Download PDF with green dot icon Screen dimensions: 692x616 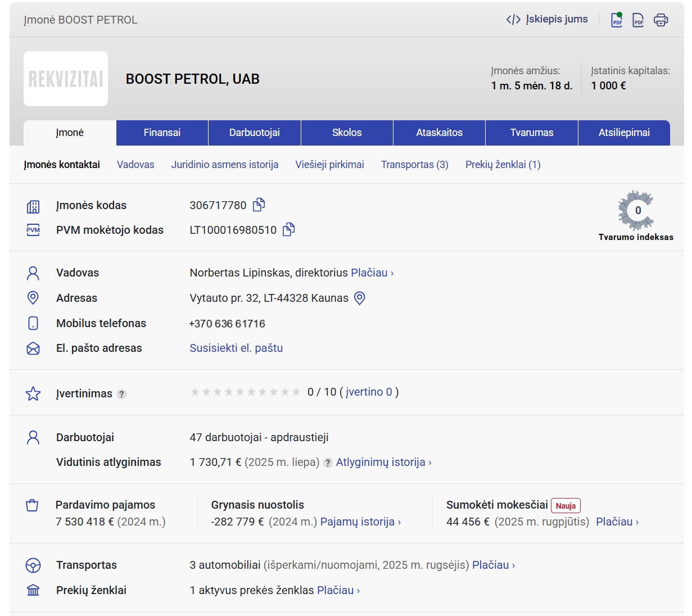(x=617, y=20)
